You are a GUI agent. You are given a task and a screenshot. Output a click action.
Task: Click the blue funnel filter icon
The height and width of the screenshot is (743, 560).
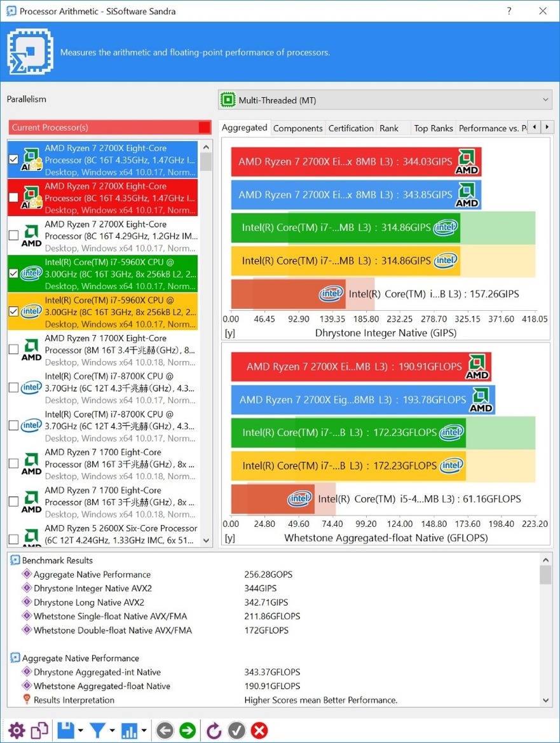pos(97,730)
